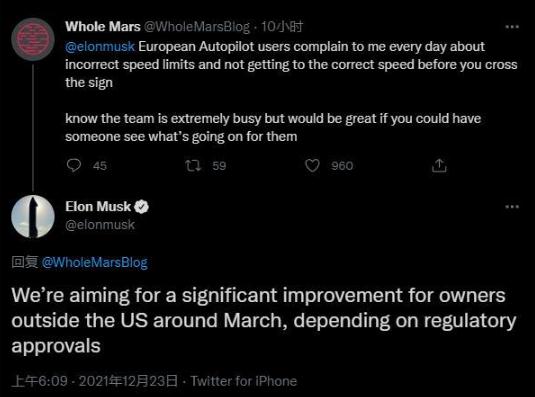This screenshot has width=535, height=397.
Task: Open the Twitter for iPhone source link
Action: tap(244, 381)
